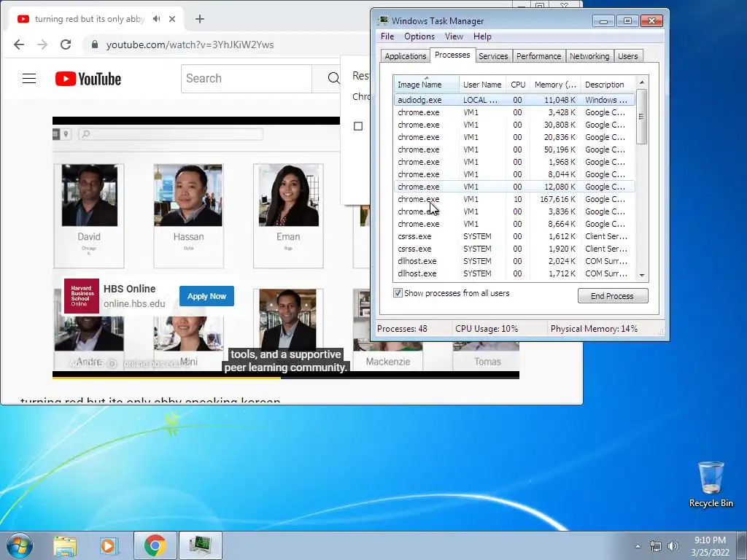
Task: Open the Task Manager Help menu
Action: [x=482, y=36]
